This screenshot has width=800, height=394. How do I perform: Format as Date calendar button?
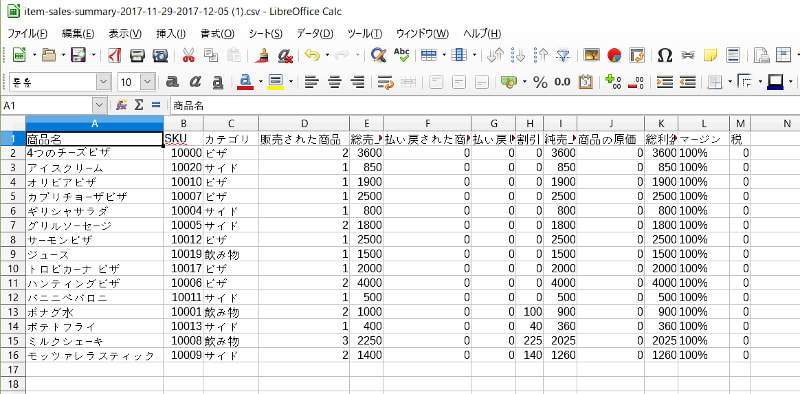click(586, 82)
